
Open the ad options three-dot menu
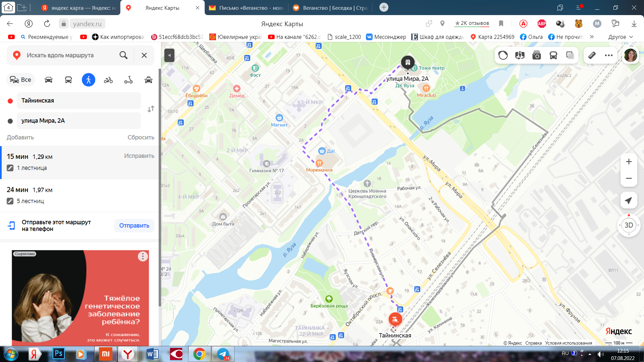tap(143, 256)
